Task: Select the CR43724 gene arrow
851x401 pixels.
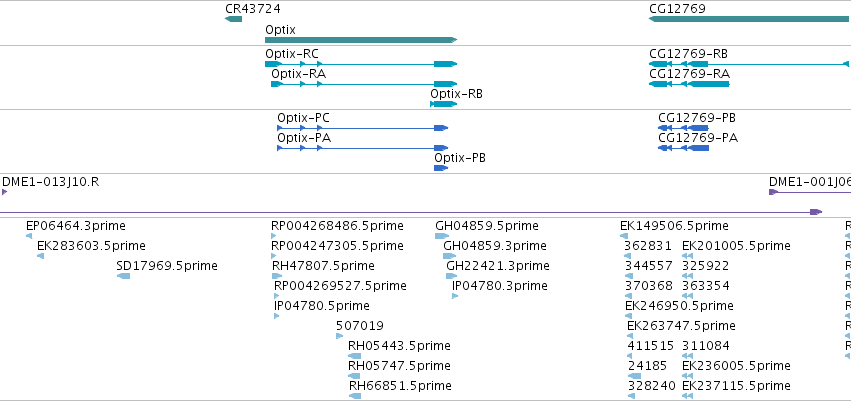Action: [x=233, y=20]
